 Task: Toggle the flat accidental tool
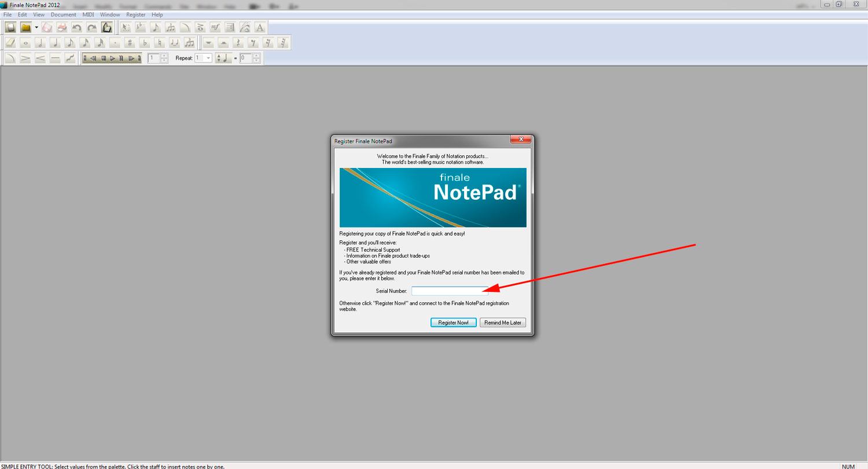pyautogui.click(x=145, y=43)
